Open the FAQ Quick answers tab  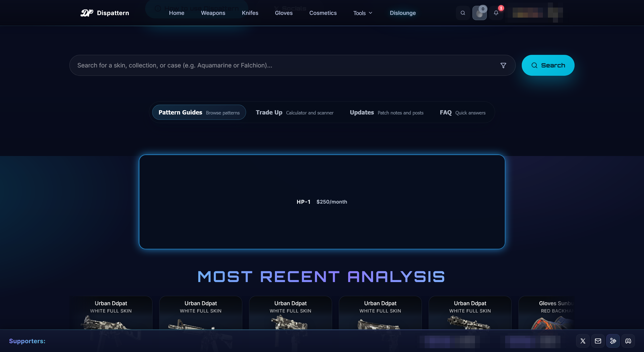click(462, 112)
